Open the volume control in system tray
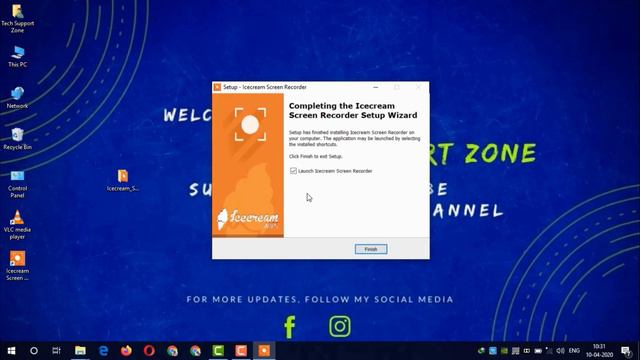 click(x=560, y=351)
